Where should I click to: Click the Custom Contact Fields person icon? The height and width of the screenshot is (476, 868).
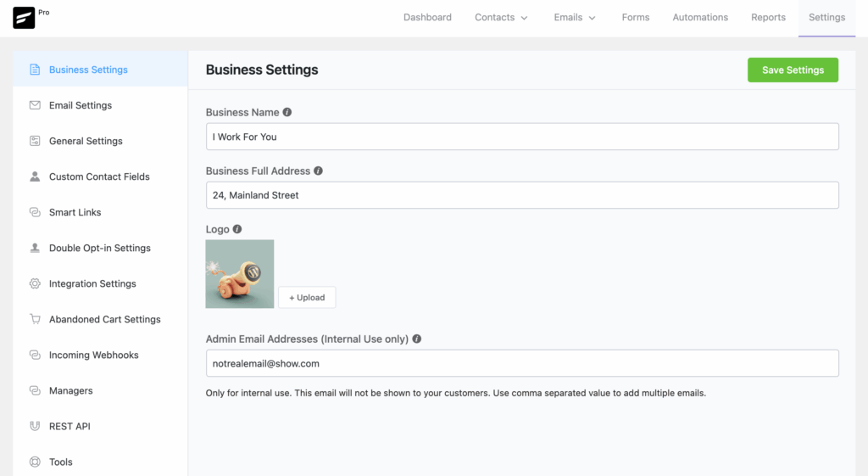35,176
